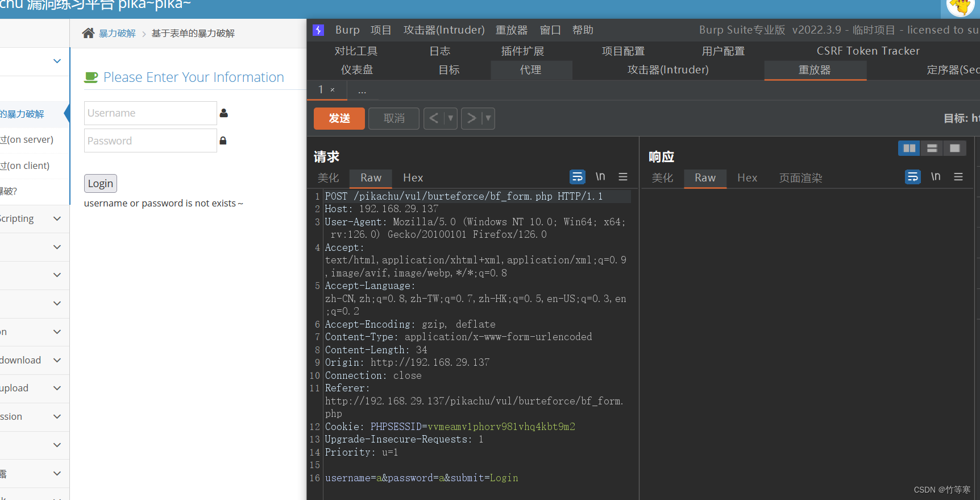The height and width of the screenshot is (500, 980).
Task: Select 美化 view in response panel
Action: click(662, 178)
